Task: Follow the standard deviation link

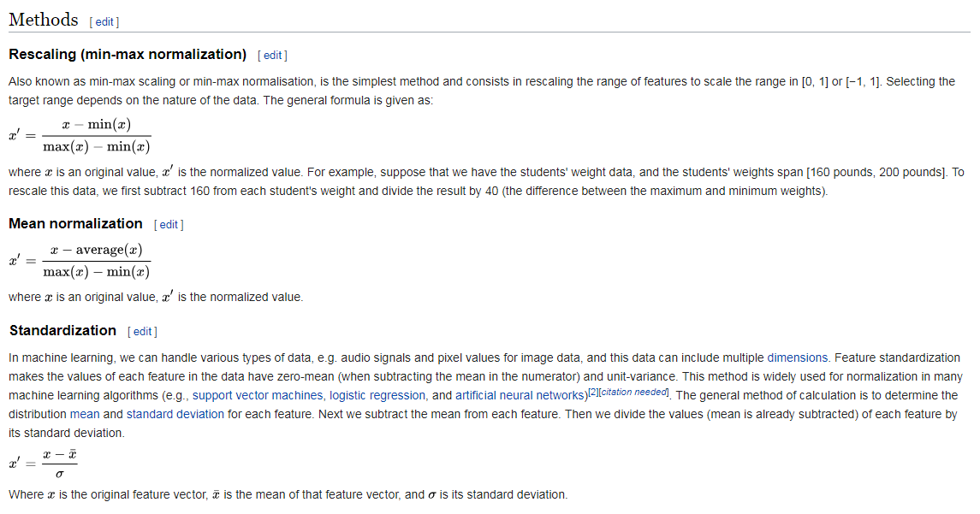Action: 175,414
